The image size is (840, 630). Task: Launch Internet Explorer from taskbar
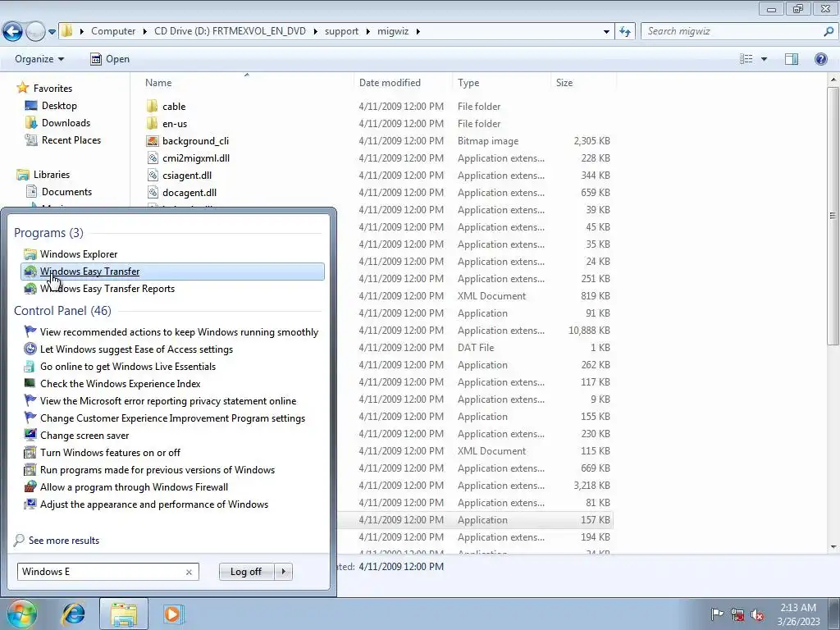tap(73, 614)
